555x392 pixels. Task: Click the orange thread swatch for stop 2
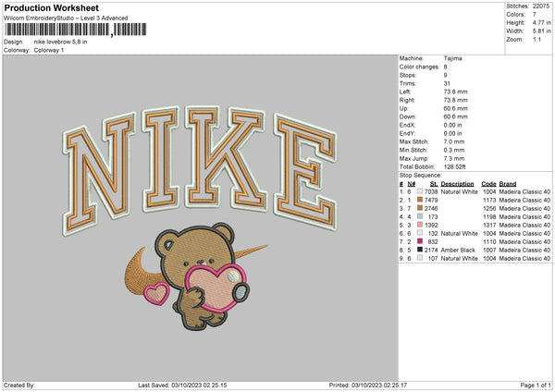click(x=420, y=200)
